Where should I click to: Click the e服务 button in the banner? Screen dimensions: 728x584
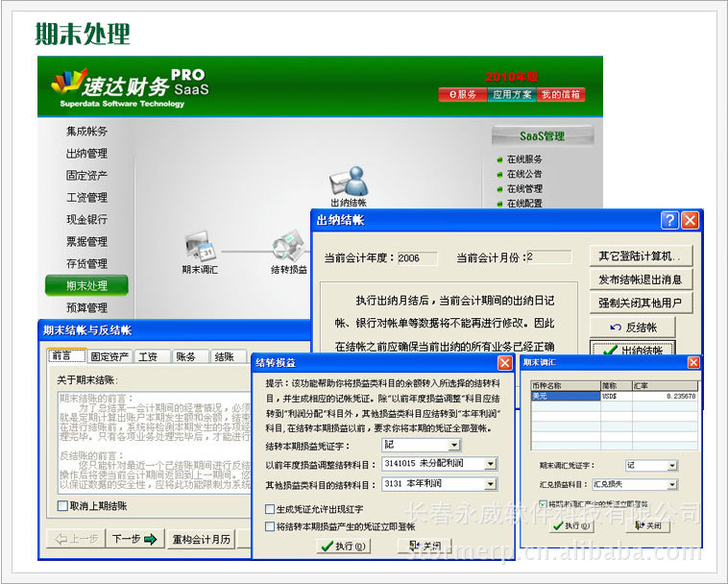pos(462,95)
